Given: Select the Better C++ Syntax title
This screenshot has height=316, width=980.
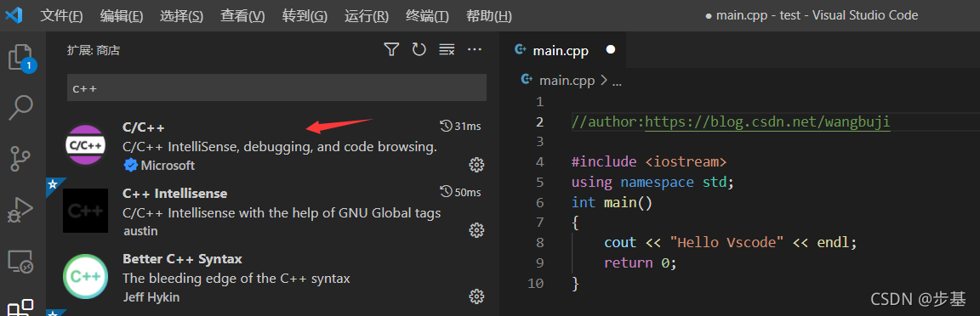Looking at the screenshot, I should tap(183, 258).
